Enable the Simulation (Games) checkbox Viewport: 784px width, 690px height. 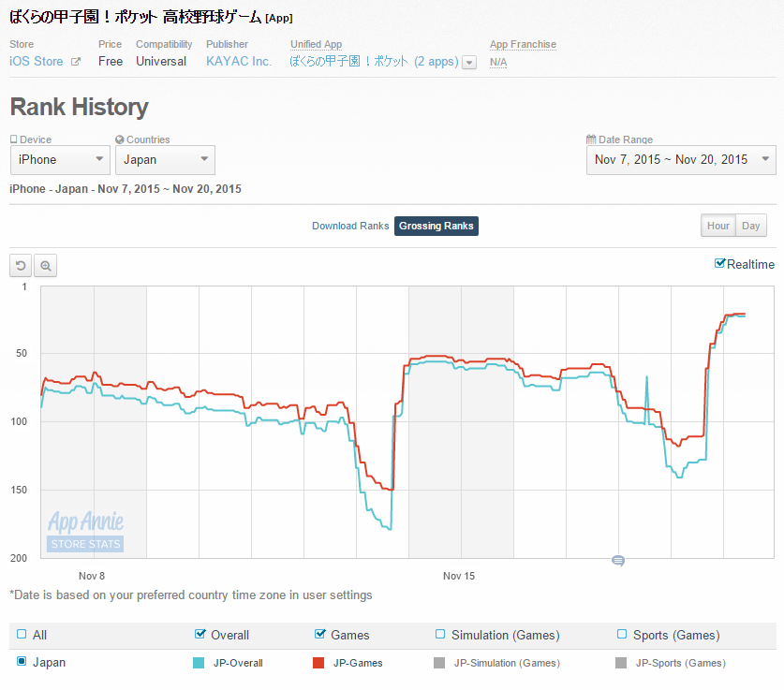click(440, 634)
